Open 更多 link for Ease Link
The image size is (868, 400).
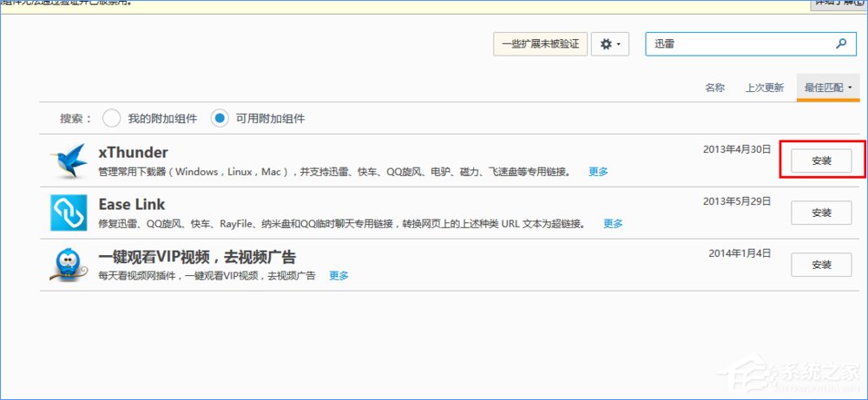[614, 224]
